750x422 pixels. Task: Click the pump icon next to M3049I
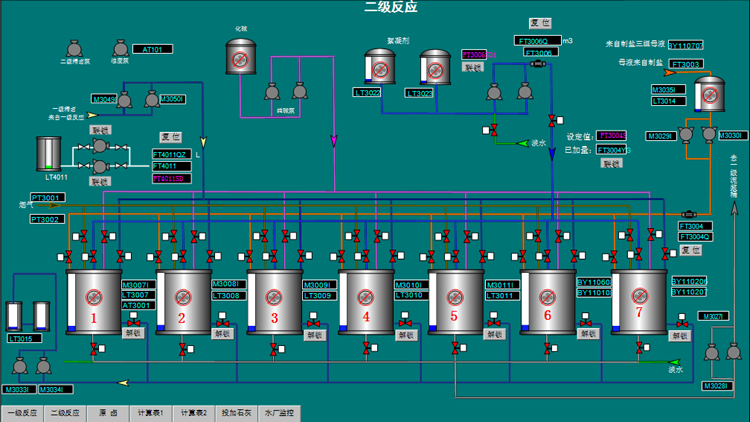click(x=126, y=99)
